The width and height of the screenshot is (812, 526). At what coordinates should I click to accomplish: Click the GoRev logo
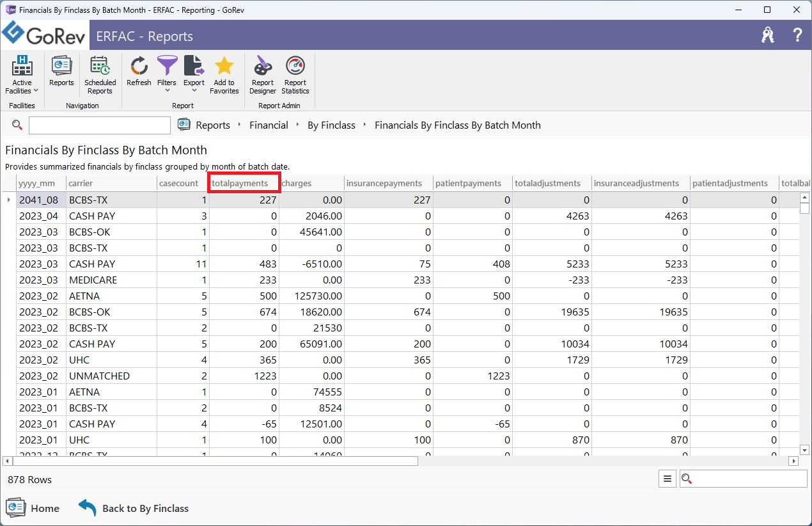click(x=43, y=35)
